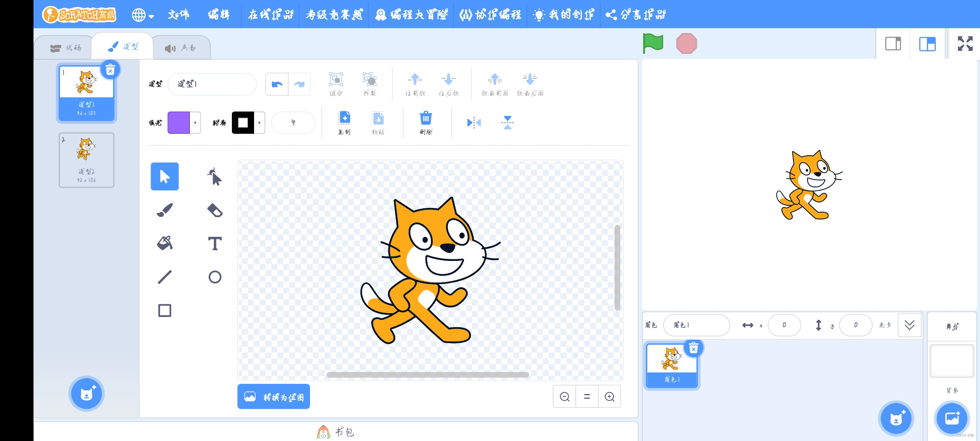Select the Text tool

click(215, 243)
